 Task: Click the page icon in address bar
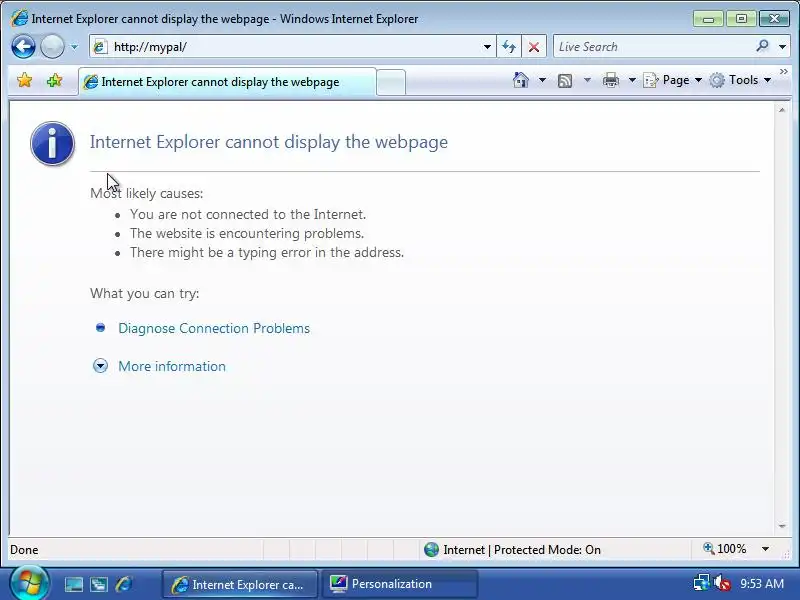tap(101, 47)
